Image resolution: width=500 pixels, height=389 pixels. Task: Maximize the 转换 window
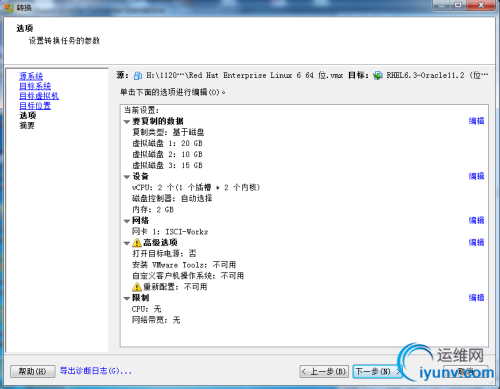459,5
